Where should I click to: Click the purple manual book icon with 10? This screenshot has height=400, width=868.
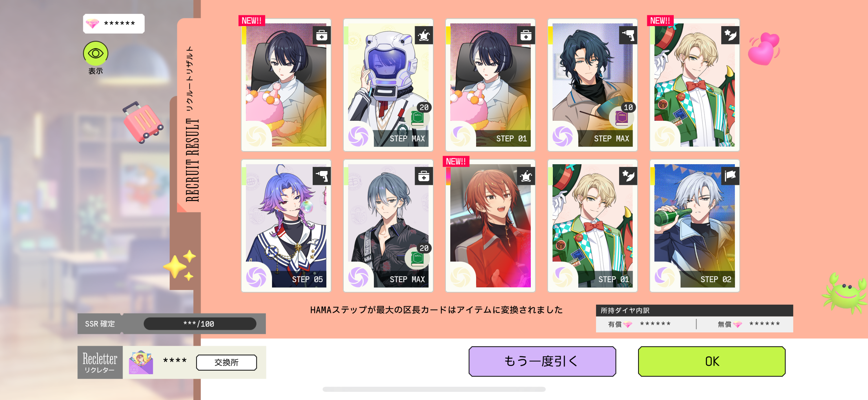coord(622,117)
